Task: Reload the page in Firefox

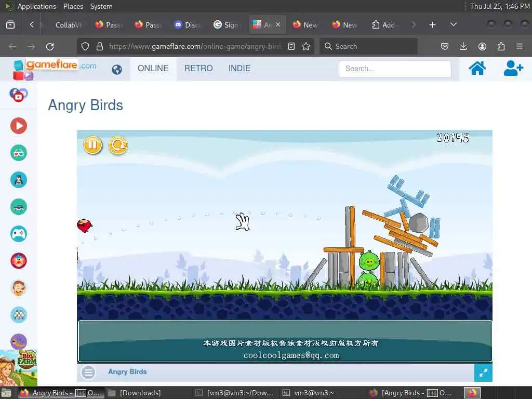Action: click(50, 46)
